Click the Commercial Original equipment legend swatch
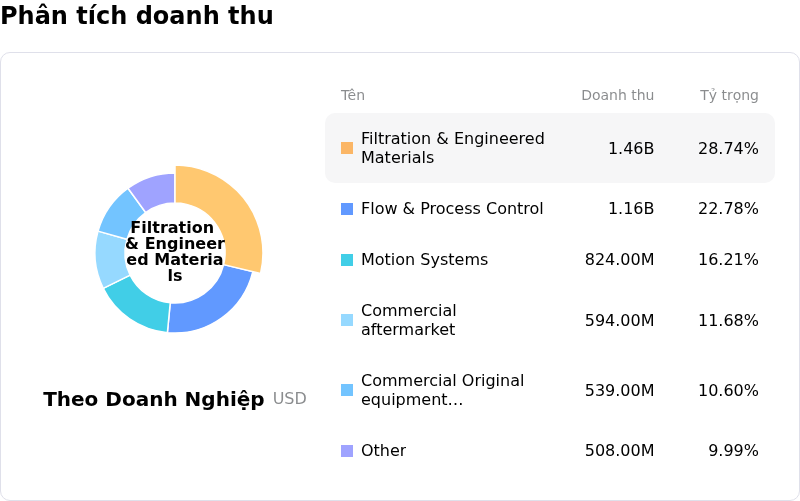Image resolution: width=800 pixels, height=501 pixels. [x=347, y=390]
